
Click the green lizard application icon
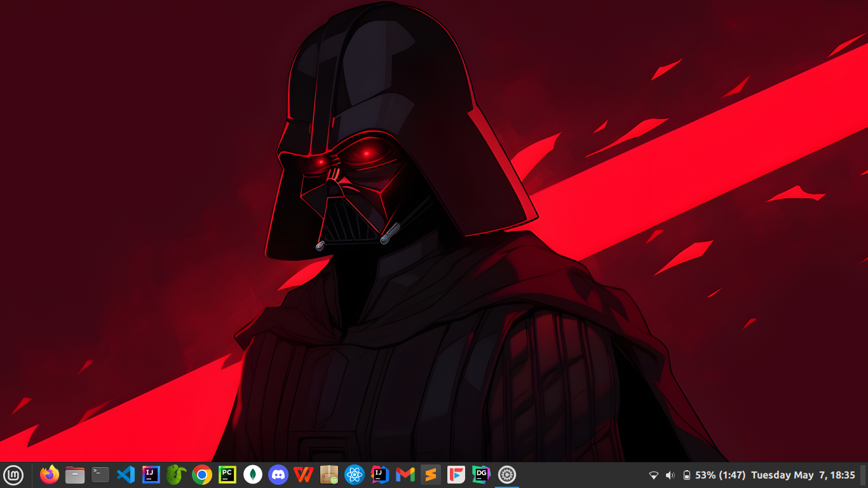177,475
